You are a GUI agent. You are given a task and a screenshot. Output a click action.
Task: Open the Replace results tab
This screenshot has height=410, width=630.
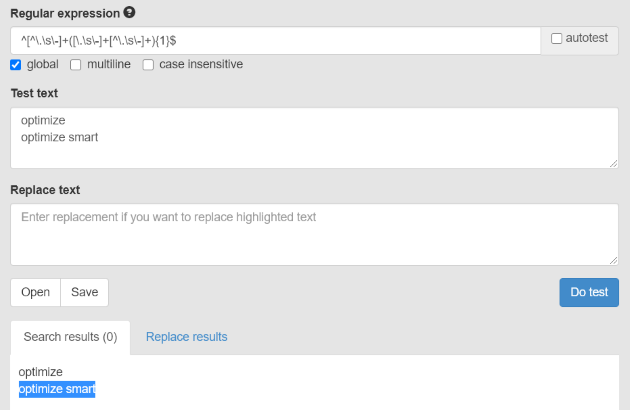pyautogui.click(x=186, y=337)
